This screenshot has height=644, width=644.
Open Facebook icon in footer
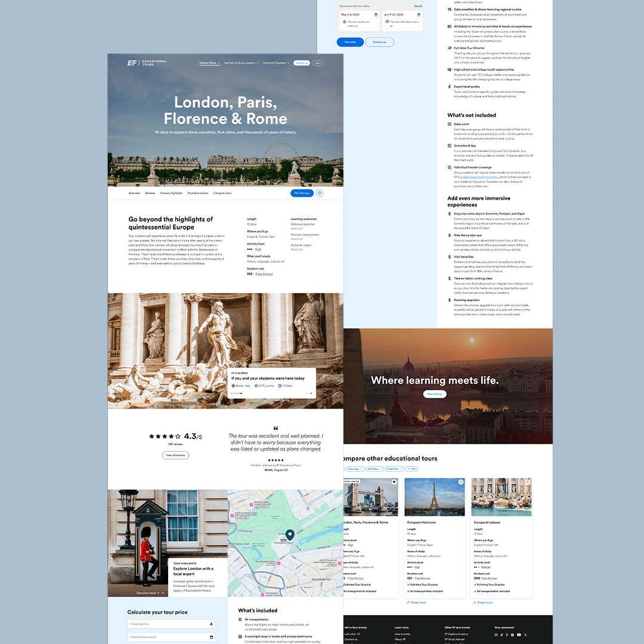[507, 634]
